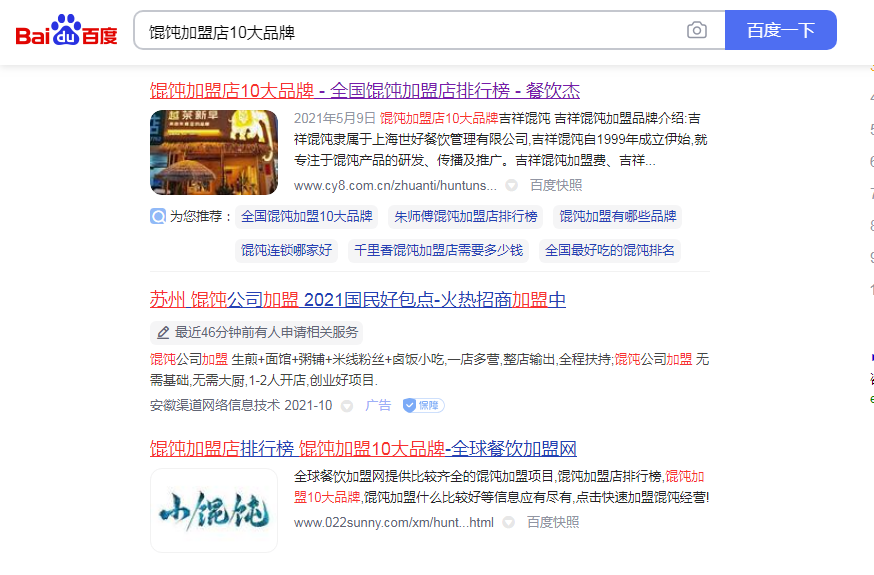Click the Baidu logo
Screen dimensions: 874x575
[x=66, y=31]
